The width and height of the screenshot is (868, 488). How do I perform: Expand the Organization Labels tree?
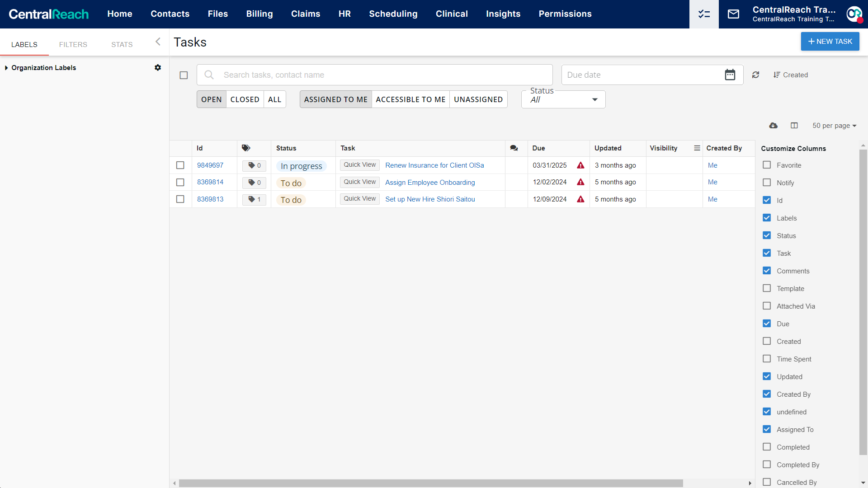coord(6,68)
